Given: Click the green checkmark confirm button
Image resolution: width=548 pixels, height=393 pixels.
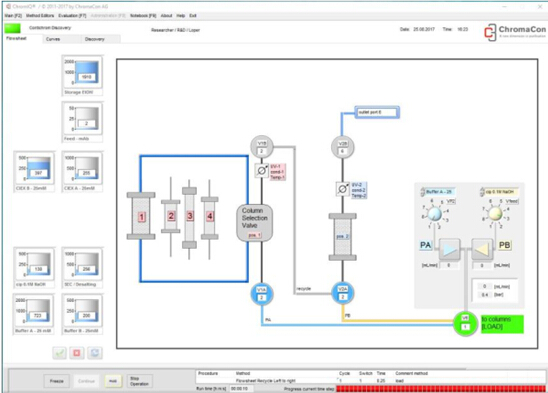Looking at the screenshot, I should pos(59,353).
